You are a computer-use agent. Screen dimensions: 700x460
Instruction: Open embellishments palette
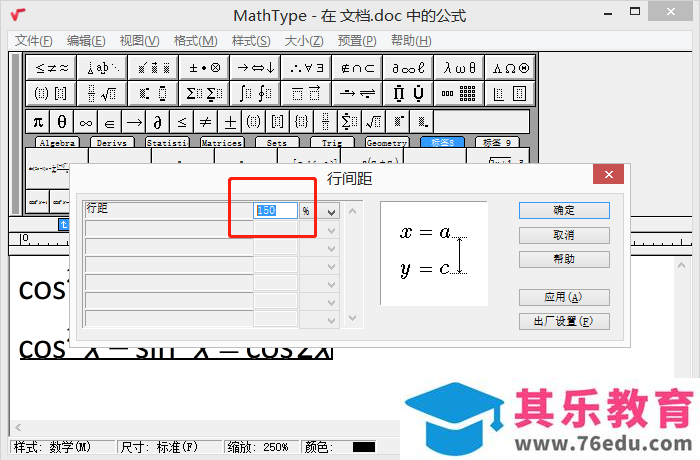point(154,68)
